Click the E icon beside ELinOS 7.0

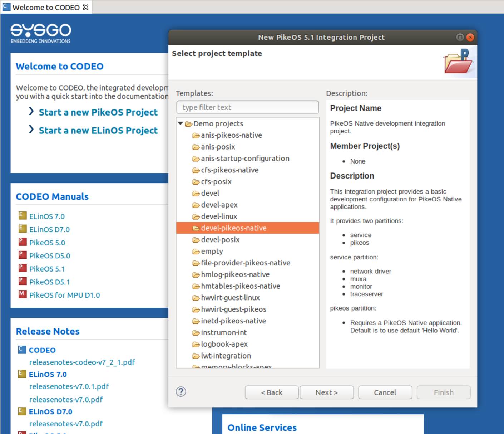coord(22,215)
